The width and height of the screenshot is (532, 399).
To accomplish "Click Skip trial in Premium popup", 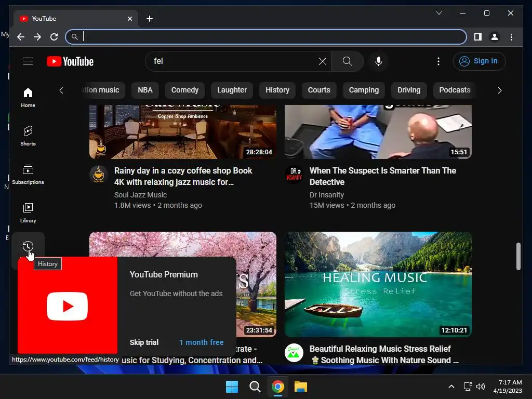I will [144, 342].
